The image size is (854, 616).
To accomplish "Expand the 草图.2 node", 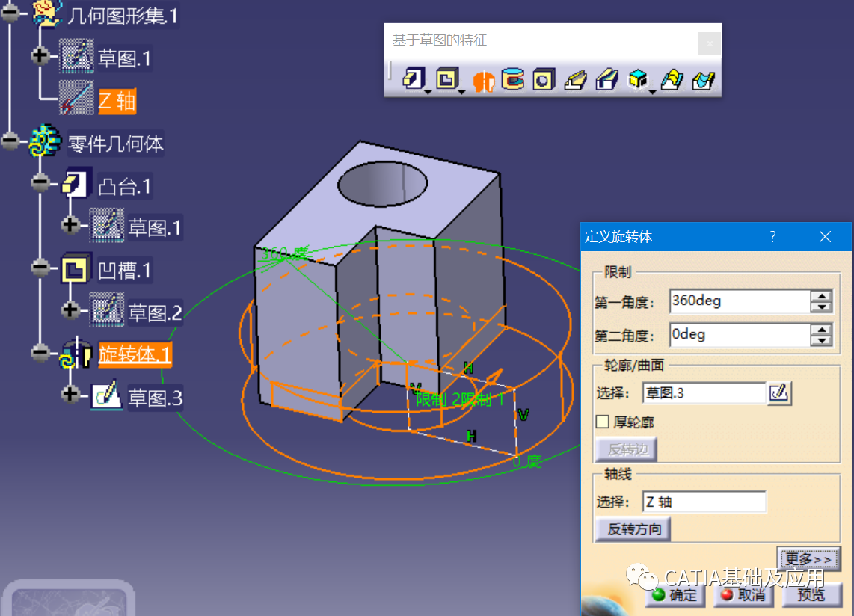I will click(71, 309).
